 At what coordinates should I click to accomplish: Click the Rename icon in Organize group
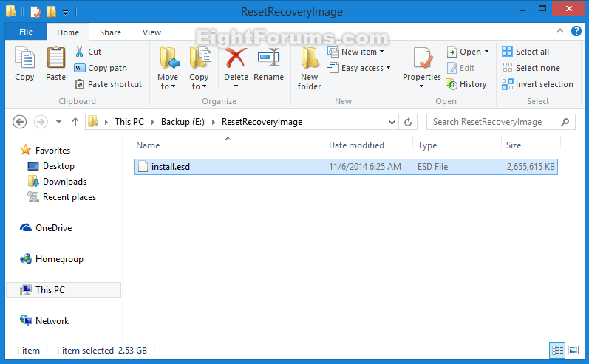click(268, 58)
